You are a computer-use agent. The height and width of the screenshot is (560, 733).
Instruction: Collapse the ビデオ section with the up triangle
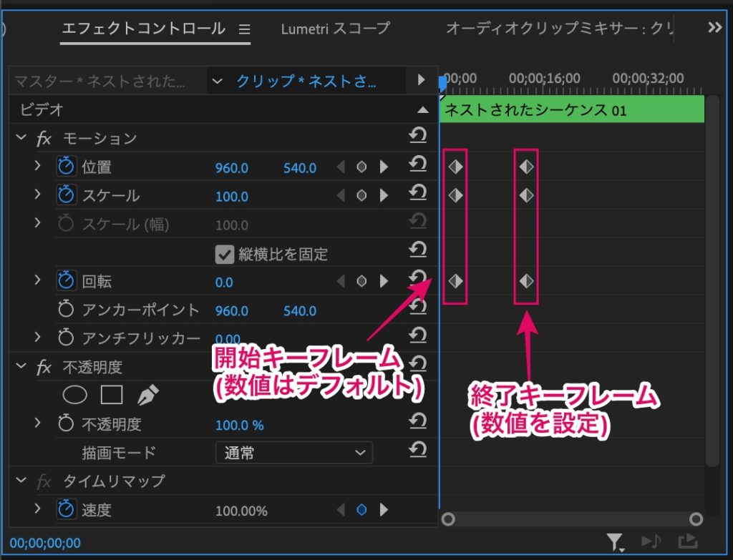422,109
